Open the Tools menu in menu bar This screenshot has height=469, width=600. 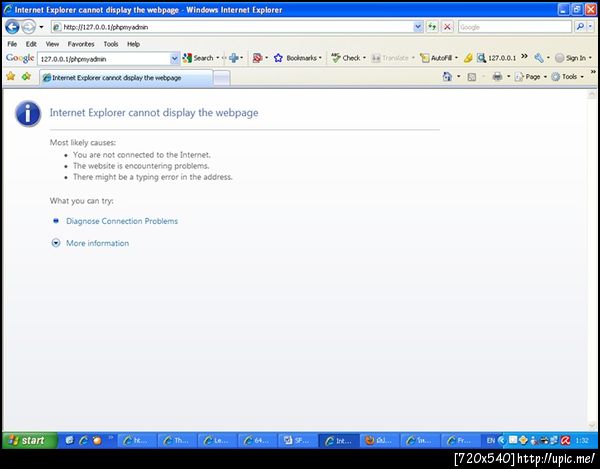(x=111, y=44)
